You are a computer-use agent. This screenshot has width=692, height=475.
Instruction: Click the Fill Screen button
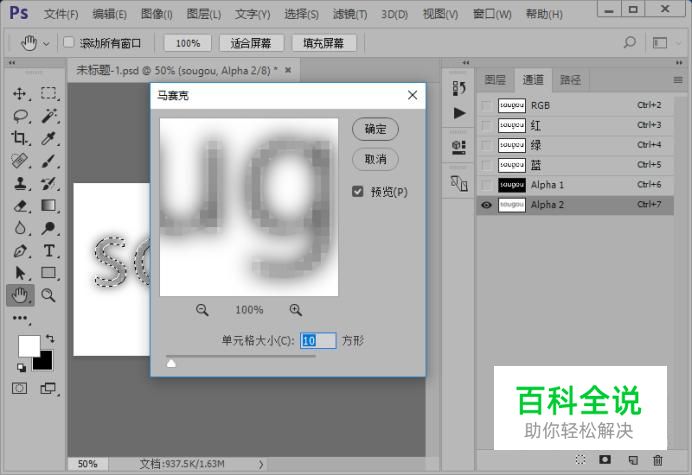tap(323, 43)
